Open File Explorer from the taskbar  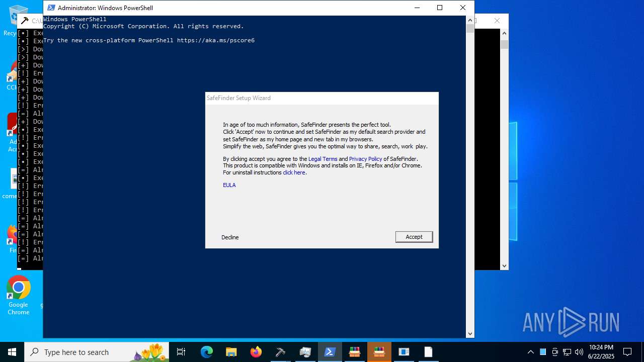tap(231, 352)
